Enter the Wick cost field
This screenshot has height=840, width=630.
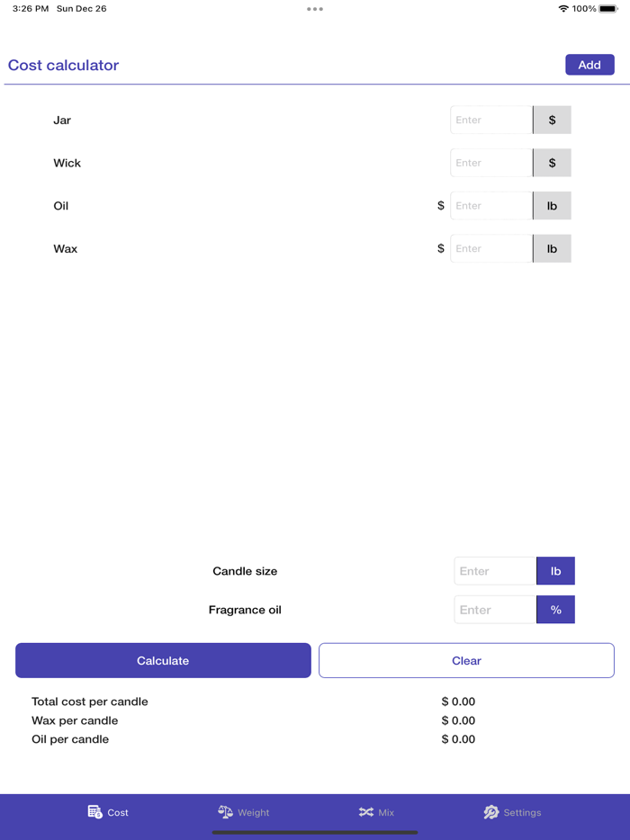(491, 163)
